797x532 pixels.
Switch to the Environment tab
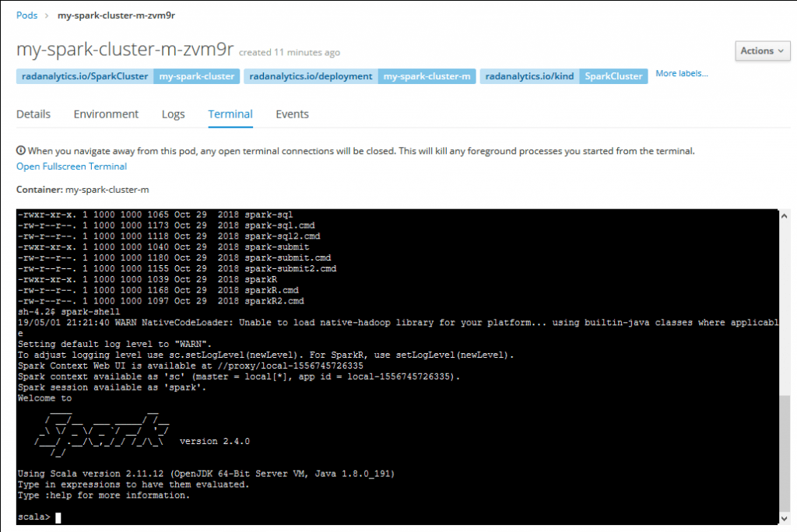click(x=106, y=114)
